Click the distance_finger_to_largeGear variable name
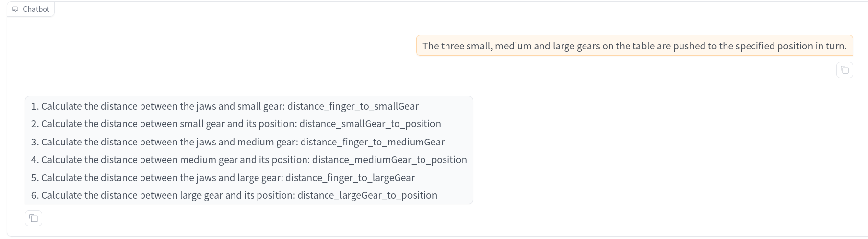 point(350,178)
